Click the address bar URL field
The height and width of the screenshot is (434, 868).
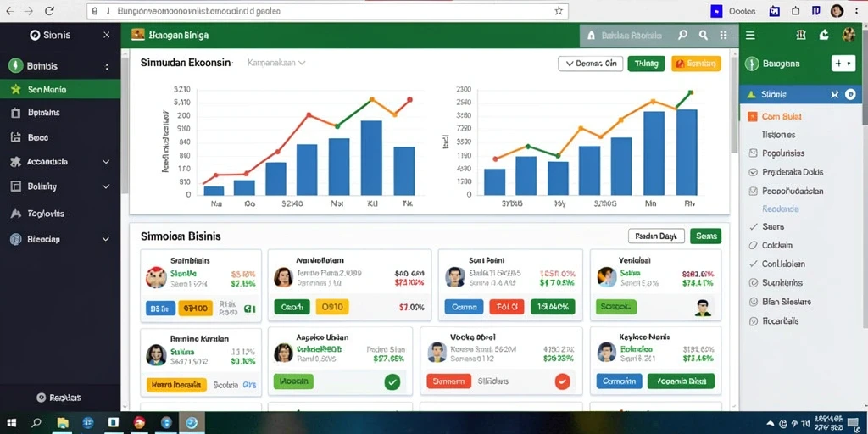click(327, 10)
